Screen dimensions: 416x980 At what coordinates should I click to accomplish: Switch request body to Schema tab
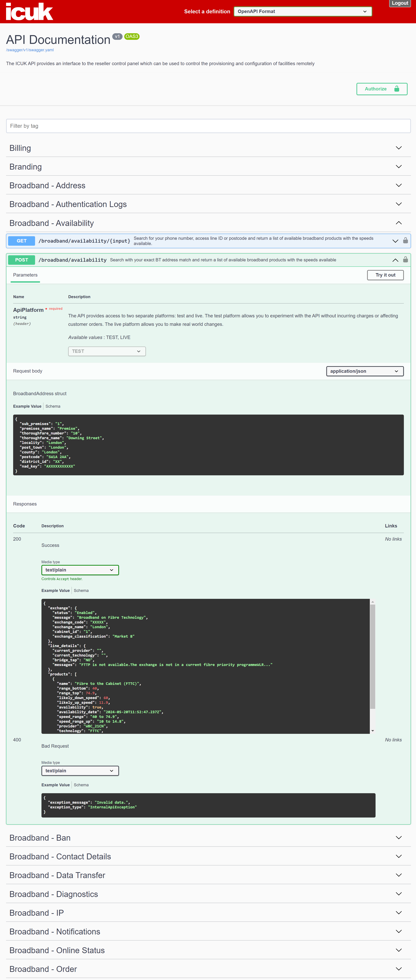click(53, 406)
